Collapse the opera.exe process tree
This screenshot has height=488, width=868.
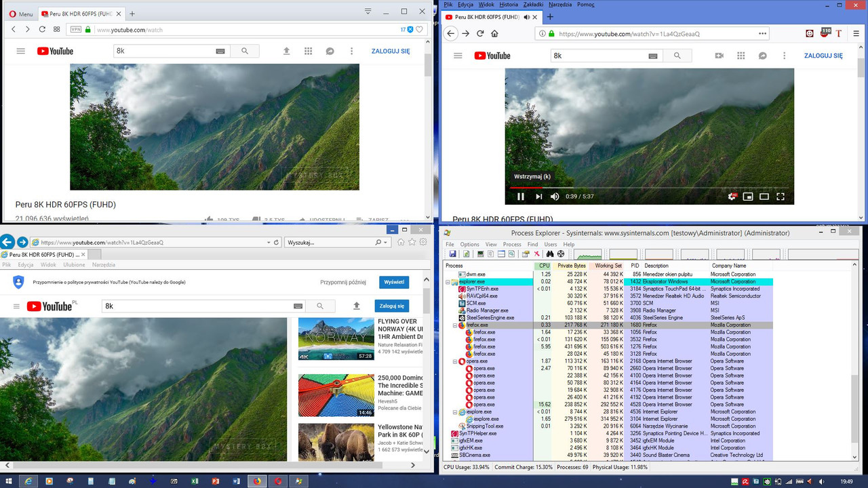click(x=455, y=361)
